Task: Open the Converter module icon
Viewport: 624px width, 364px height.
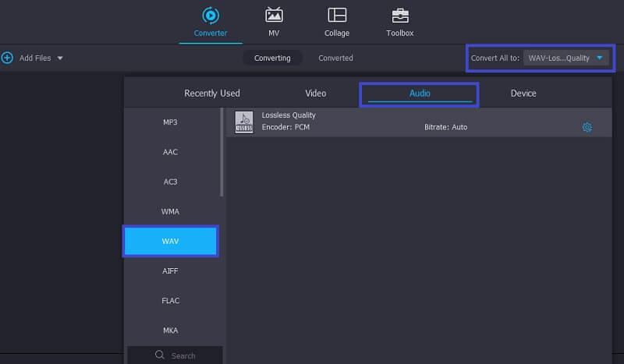Action: tap(210, 15)
